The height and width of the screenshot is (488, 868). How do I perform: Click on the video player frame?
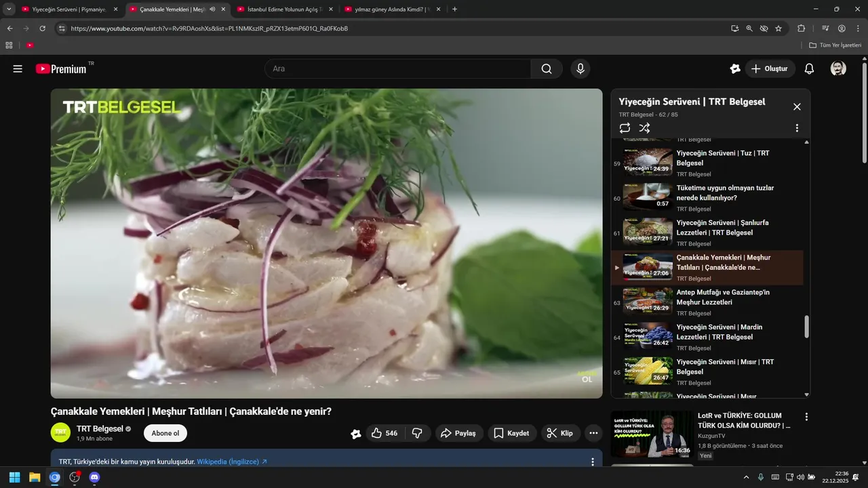(326, 243)
